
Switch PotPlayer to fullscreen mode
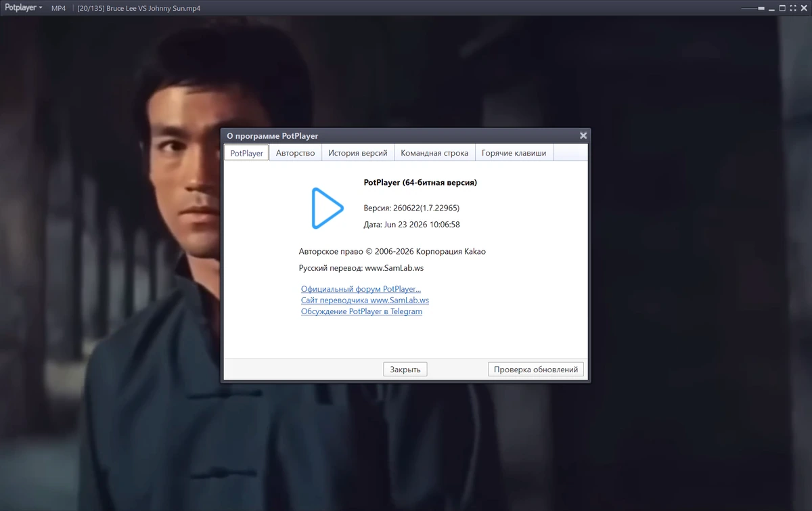[793, 8]
